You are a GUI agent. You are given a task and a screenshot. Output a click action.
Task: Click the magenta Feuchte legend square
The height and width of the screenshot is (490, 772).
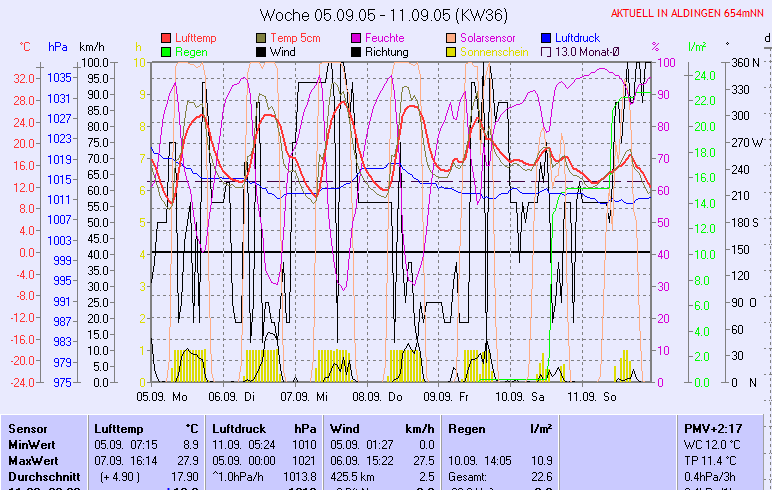point(356,37)
